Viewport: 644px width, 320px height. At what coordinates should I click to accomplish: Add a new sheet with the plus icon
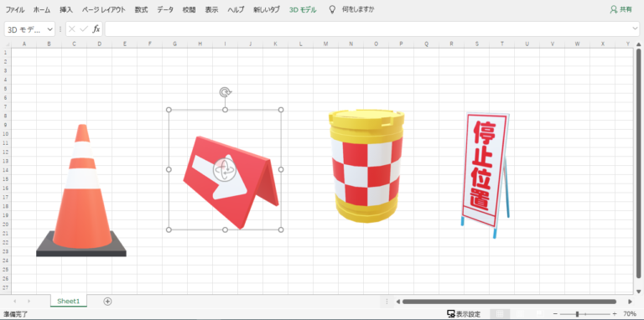pos(107,302)
